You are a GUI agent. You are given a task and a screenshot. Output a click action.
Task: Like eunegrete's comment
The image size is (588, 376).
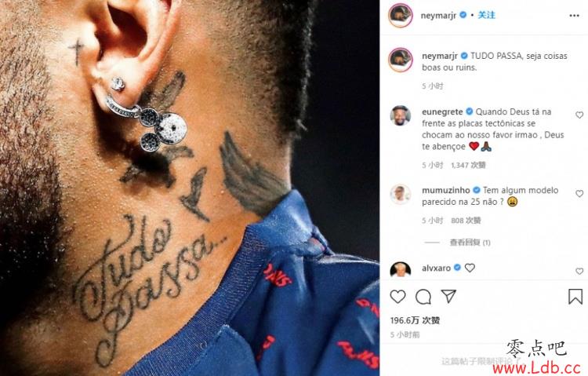pos(579,115)
